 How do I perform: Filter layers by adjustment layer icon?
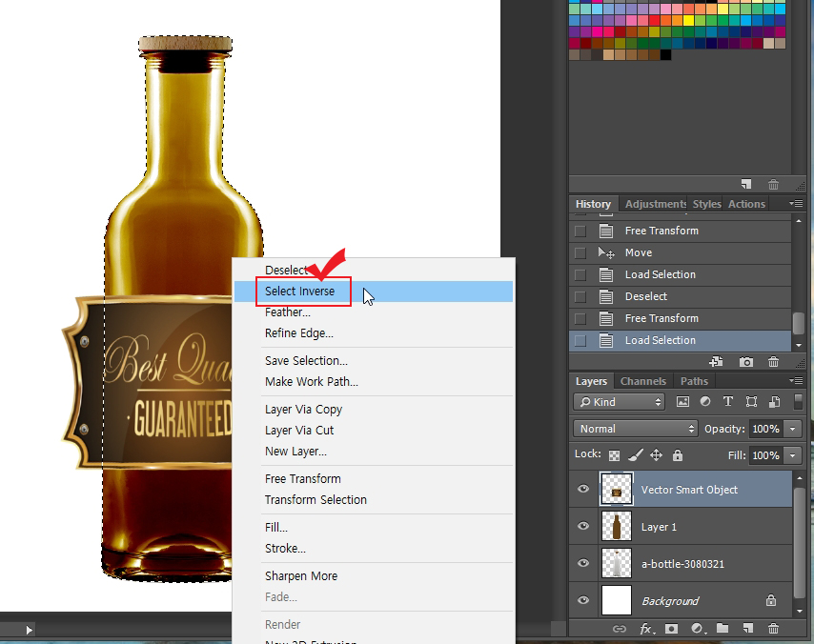[x=705, y=402]
